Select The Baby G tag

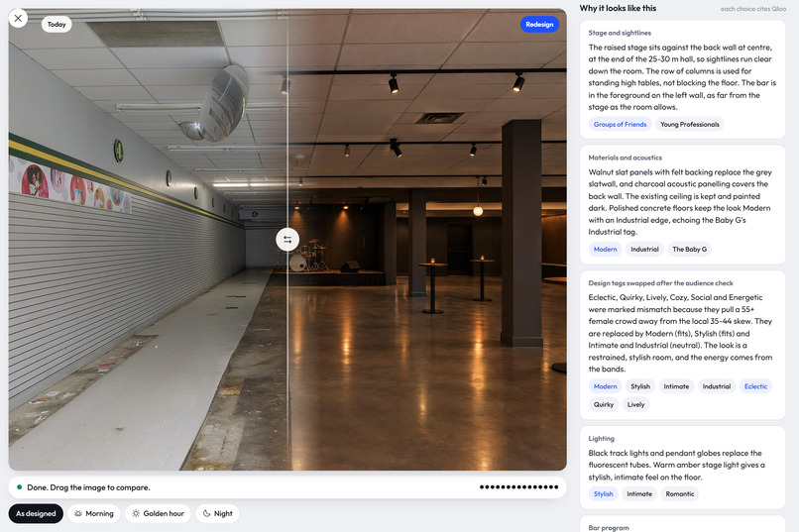pyautogui.click(x=689, y=249)
